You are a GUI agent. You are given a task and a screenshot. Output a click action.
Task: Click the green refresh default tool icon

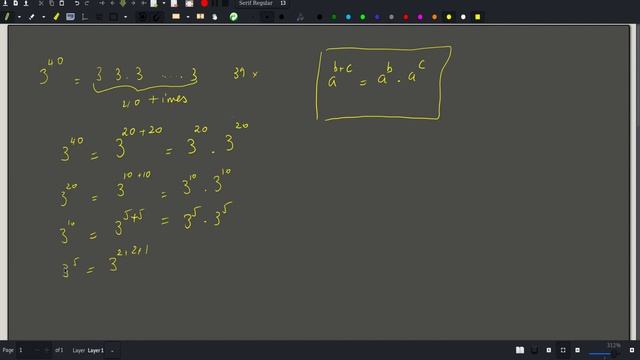coord(233,17)
